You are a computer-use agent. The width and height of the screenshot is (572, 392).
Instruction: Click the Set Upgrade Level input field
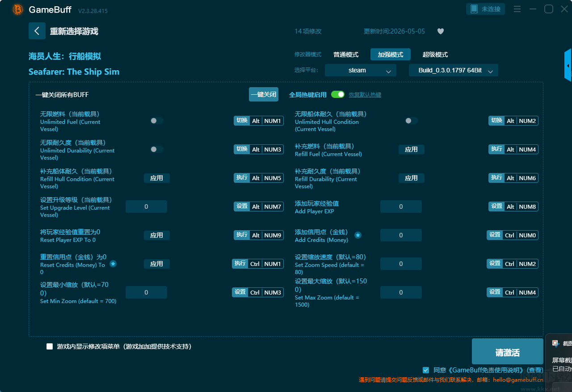[146, 207]
